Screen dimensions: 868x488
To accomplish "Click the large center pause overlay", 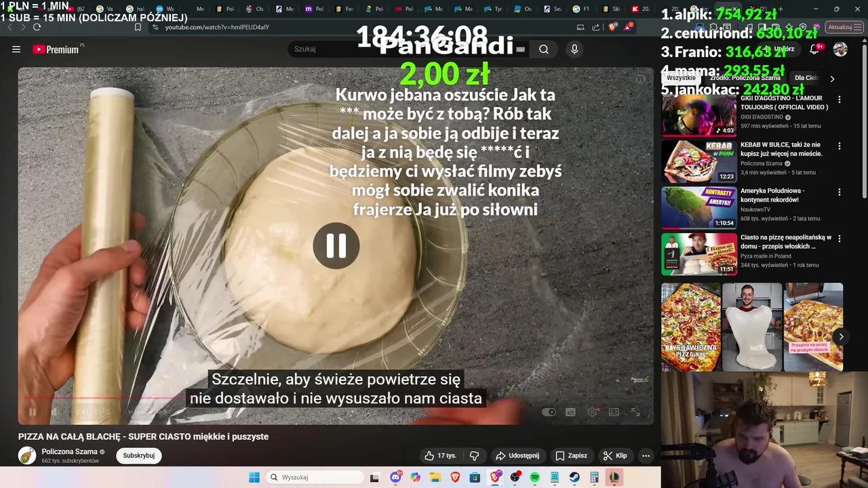I will pos(336,245).
